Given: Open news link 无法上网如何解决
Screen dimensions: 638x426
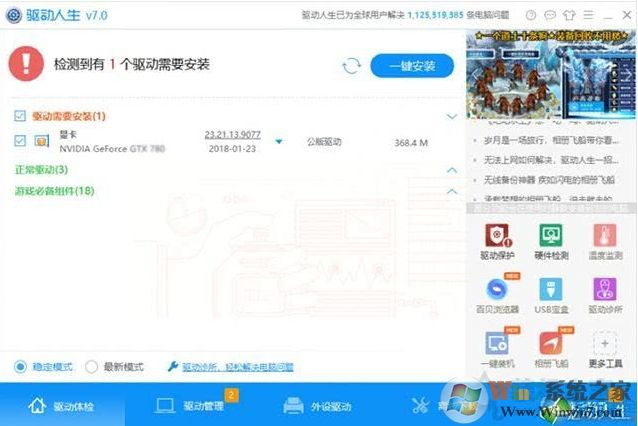Looking at the screenshot, I should 551,160.
